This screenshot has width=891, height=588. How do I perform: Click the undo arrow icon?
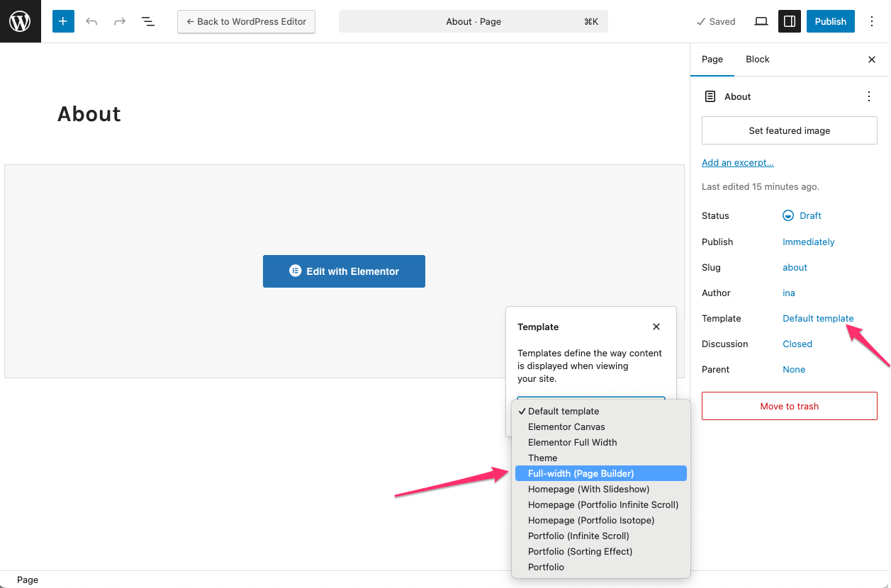point(91,21)
